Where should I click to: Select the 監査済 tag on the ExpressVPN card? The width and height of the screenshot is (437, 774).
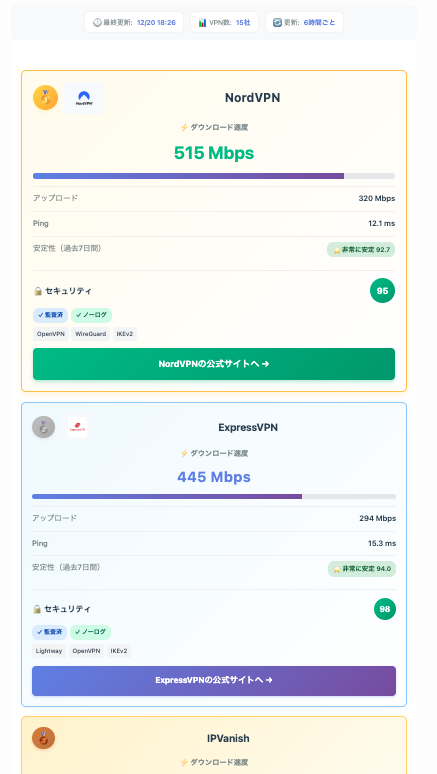coord(49,632)
